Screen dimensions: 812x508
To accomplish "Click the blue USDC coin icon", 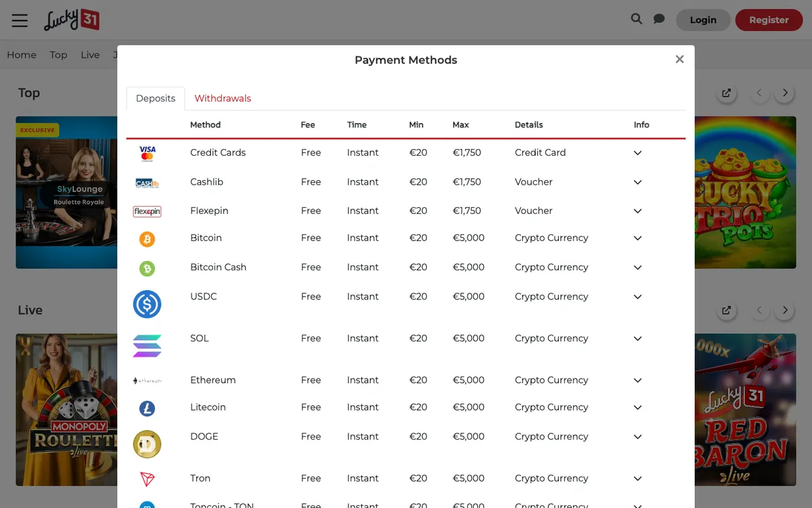I will click(x=147, y=304).
